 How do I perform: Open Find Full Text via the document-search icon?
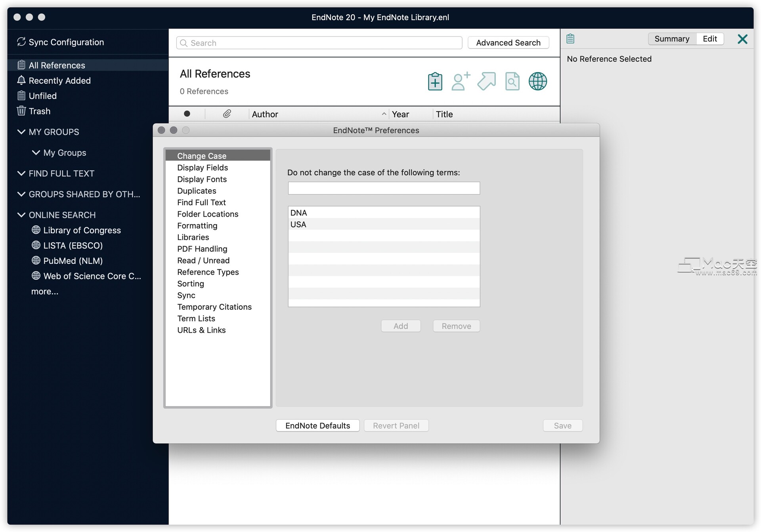pos(512,81)
